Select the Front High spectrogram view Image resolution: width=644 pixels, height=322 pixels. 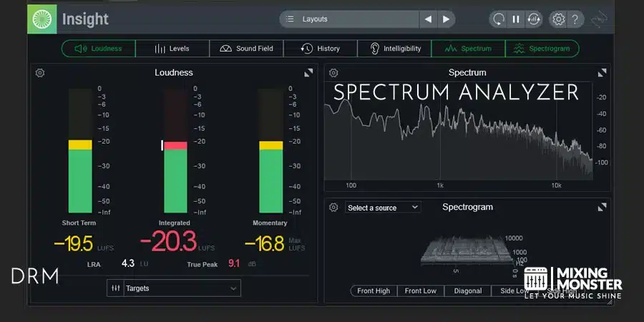coord(374,291)
